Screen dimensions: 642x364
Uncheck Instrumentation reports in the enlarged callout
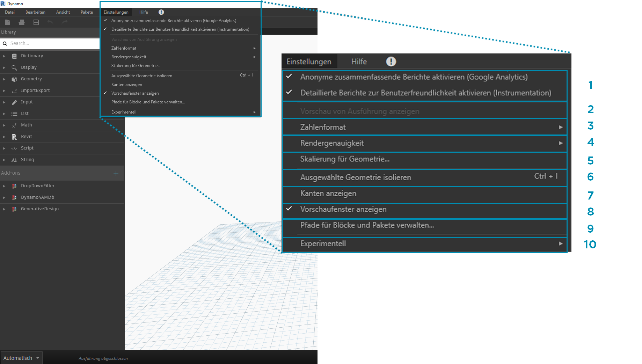[x=425, y=93]
